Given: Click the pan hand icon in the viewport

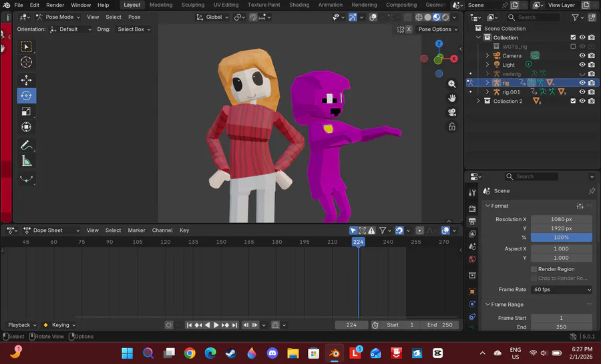Looking at the screenshot, I should [x=452, y=98].
